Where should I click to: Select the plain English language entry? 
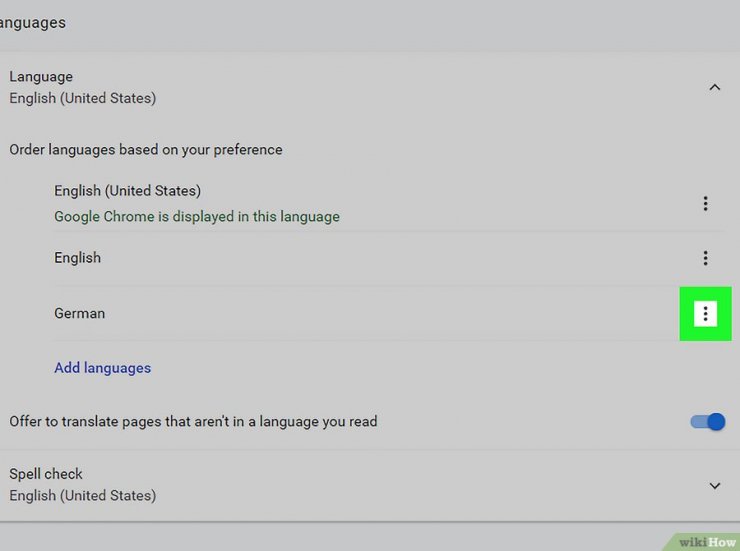(77, 258)
